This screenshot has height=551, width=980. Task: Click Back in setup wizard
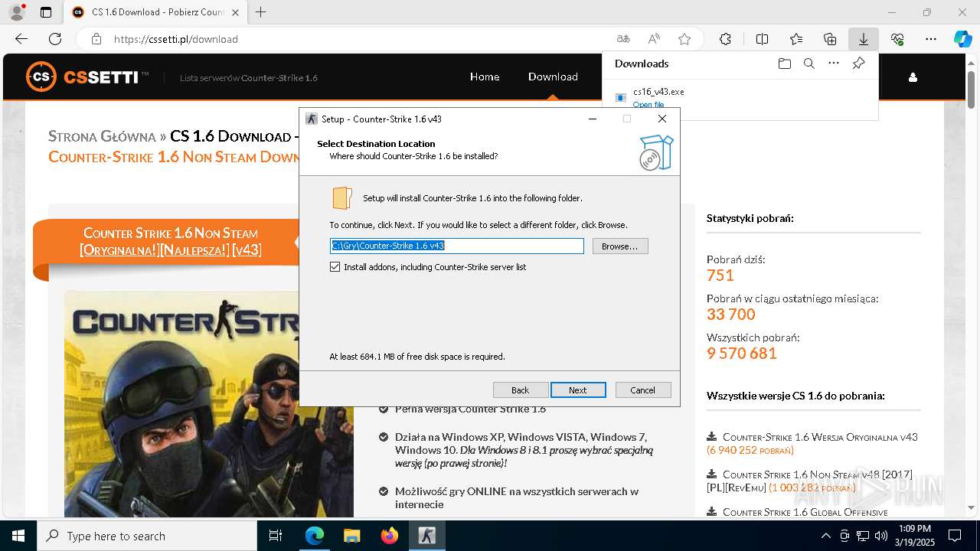(x=521, y=390)
